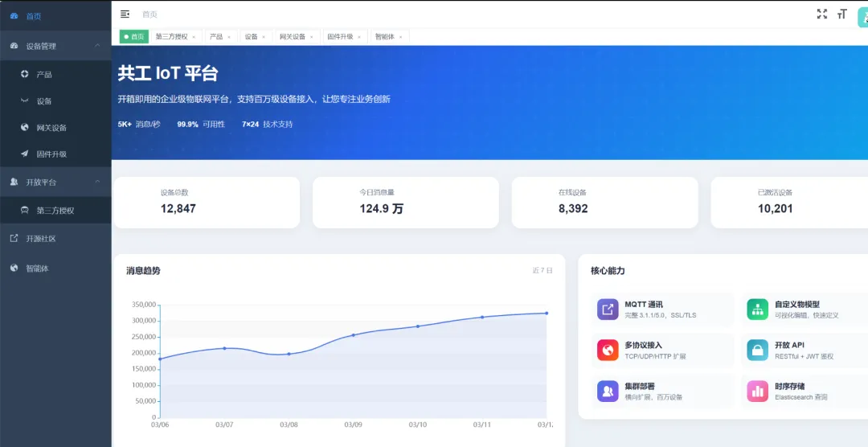The image size is (868, 447).
Task: Click the 03/11 data point on chart
Action: [482, 317]
